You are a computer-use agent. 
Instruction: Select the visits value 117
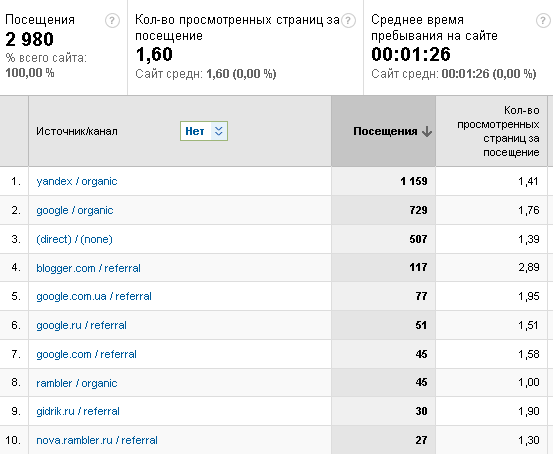pyautogui.click(x=418, y=267)
